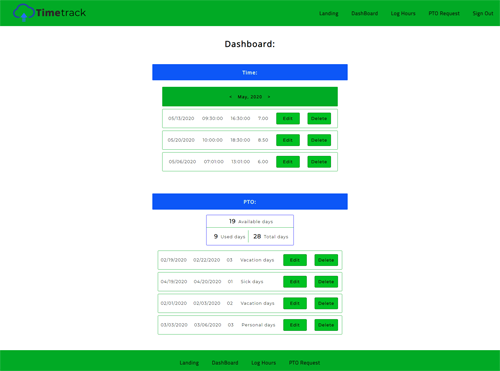Edit the 05/20/2020 time entry
The image size is (500, 371).
[x=288, y=140]
